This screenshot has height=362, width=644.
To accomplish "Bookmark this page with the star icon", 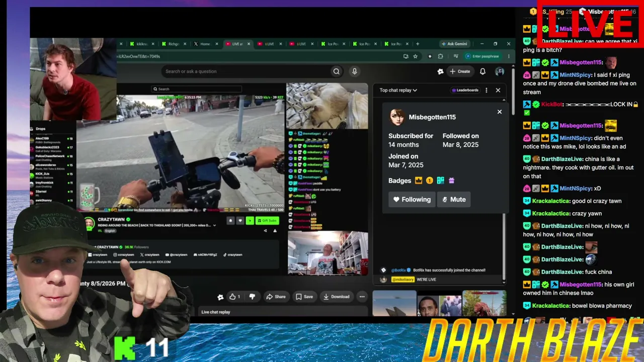I will tap(415, 56).
